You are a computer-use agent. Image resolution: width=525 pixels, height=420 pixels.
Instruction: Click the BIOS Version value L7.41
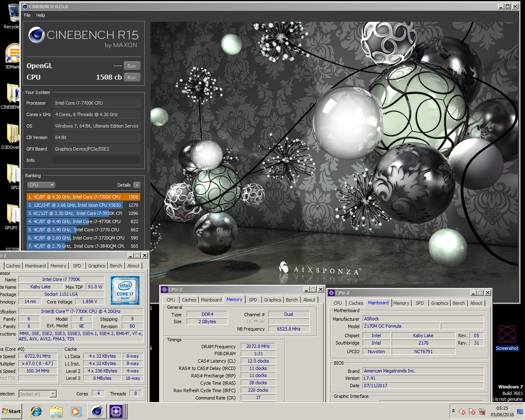pos(423,378)
